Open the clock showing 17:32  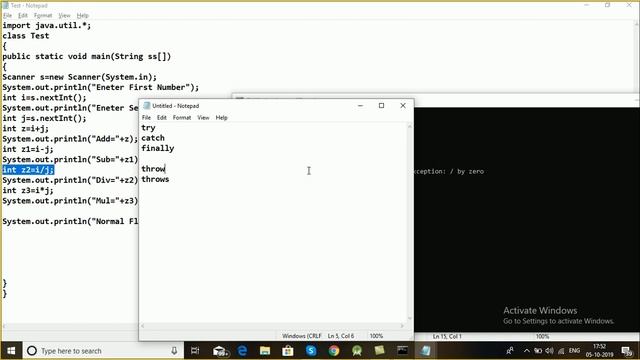[x=599, y=351]
